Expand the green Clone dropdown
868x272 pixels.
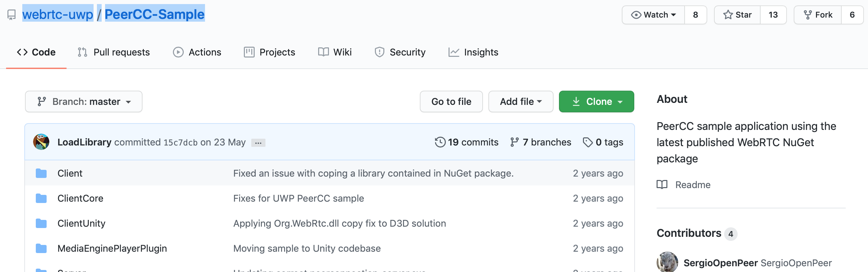click(x=596, y=101)
